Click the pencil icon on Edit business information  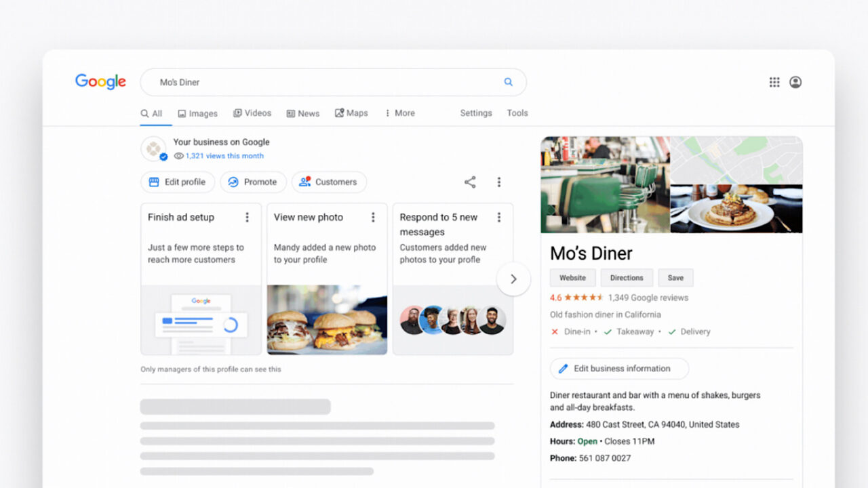pos(563,369)
